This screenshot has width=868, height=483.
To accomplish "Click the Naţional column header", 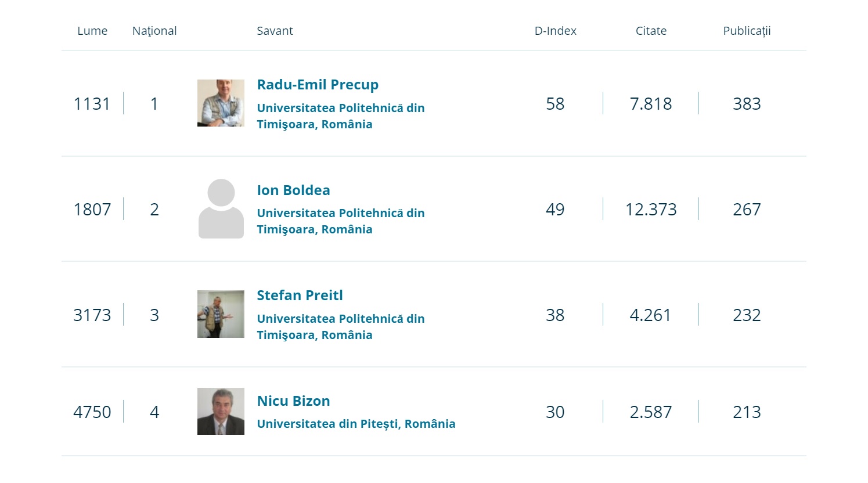I will [x=154, y=31].
